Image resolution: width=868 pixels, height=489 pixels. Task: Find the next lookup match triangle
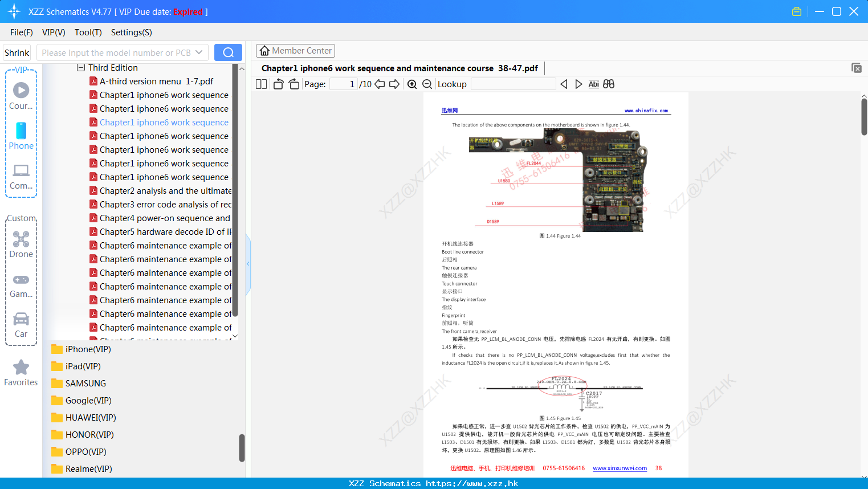(x=578, y=84)
